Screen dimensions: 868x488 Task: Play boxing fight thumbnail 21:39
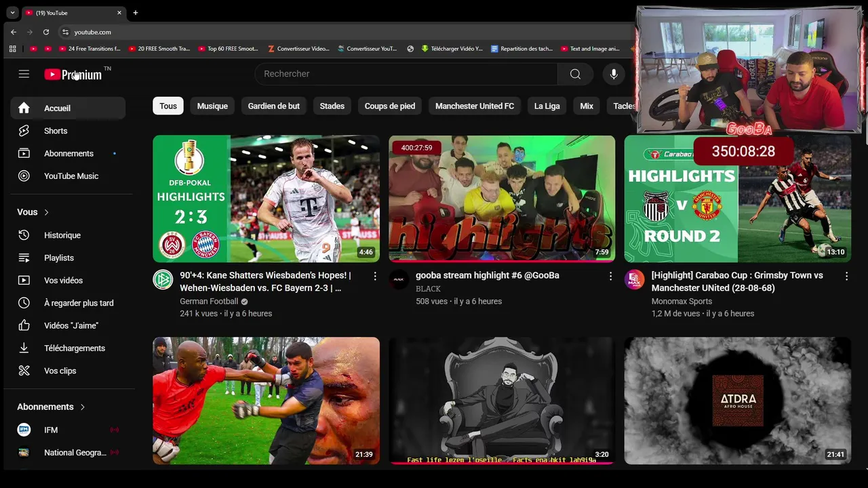pyautogui.click(x=266, y=401)
